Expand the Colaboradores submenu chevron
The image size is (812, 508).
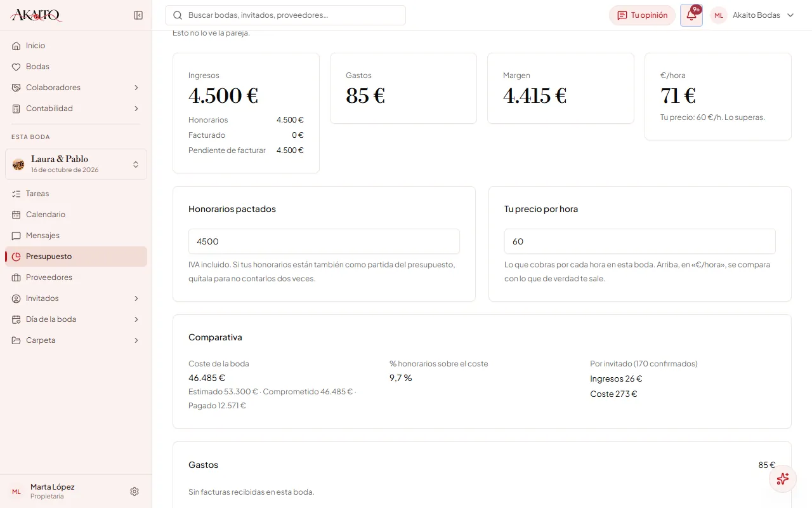click(x=136, y=88)
